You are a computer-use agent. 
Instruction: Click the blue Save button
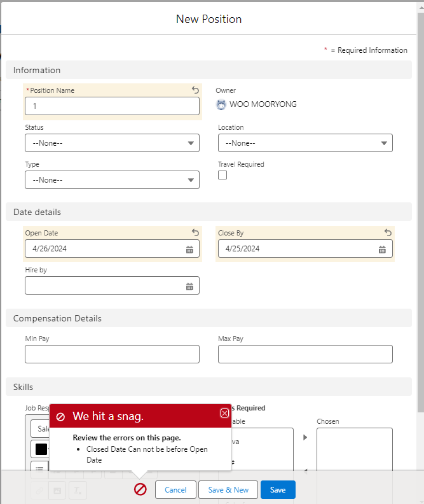pyautogui.click(x=278, y=490)
